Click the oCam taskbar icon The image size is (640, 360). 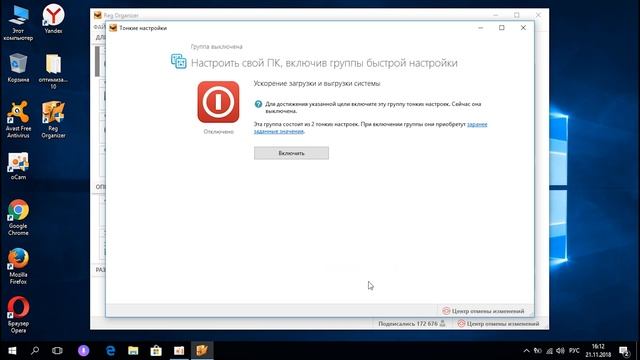179,351
